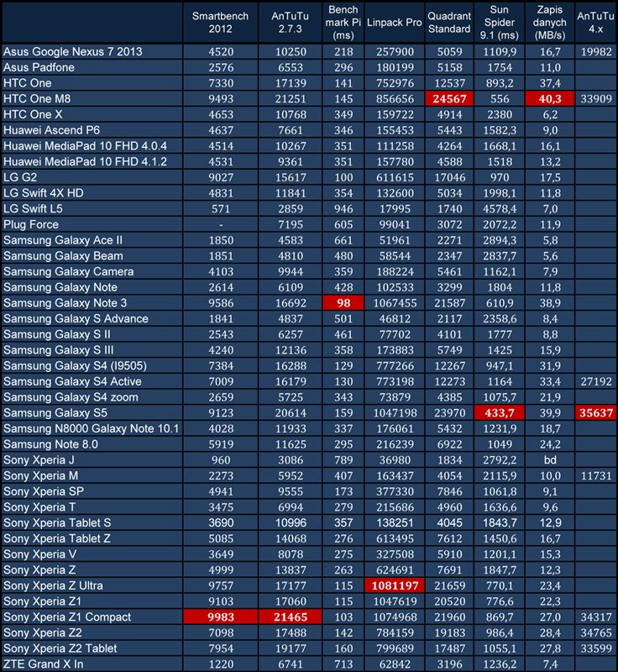This screenshot has height=672, width=618.
Task: Select Samsung N8000 Galaxy Note 10.1 row name
Action: 92,428
